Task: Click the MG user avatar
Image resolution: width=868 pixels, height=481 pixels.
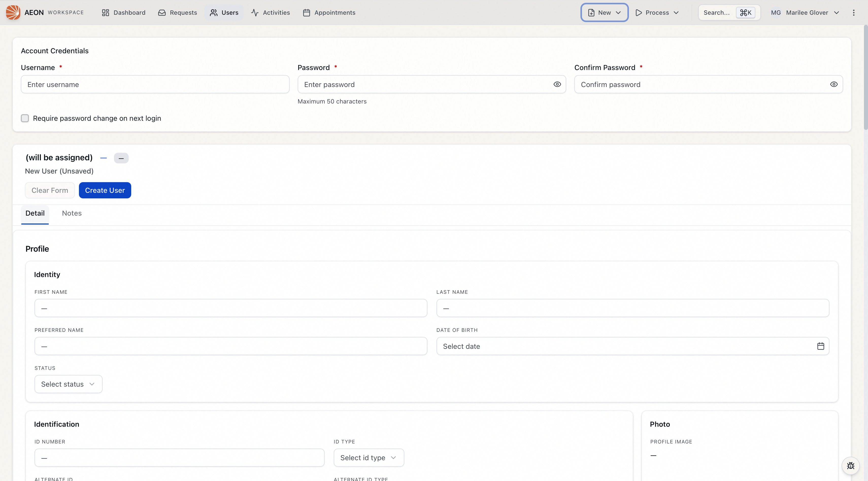Action: tap(776, 12)
